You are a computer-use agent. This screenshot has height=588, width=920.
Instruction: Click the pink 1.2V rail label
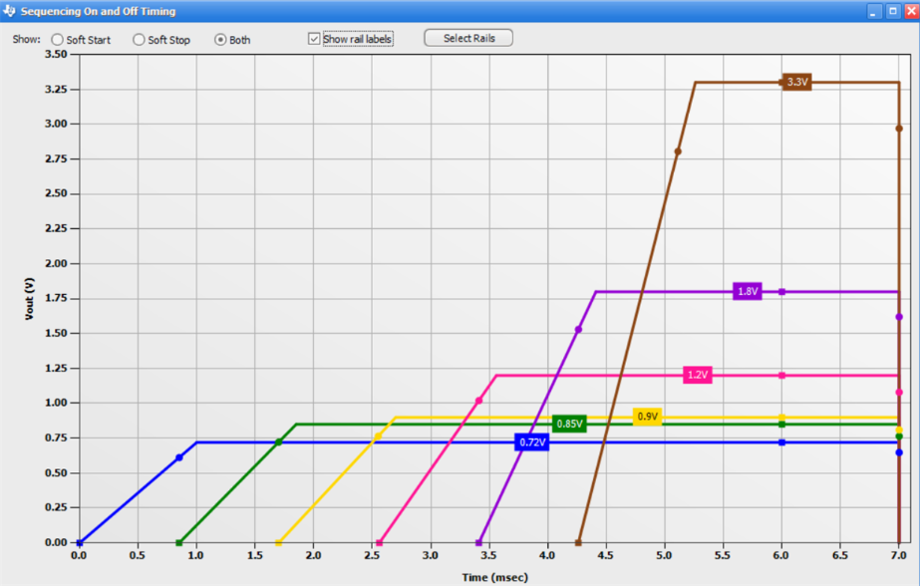pyautogui.click(x=698, y=375)
